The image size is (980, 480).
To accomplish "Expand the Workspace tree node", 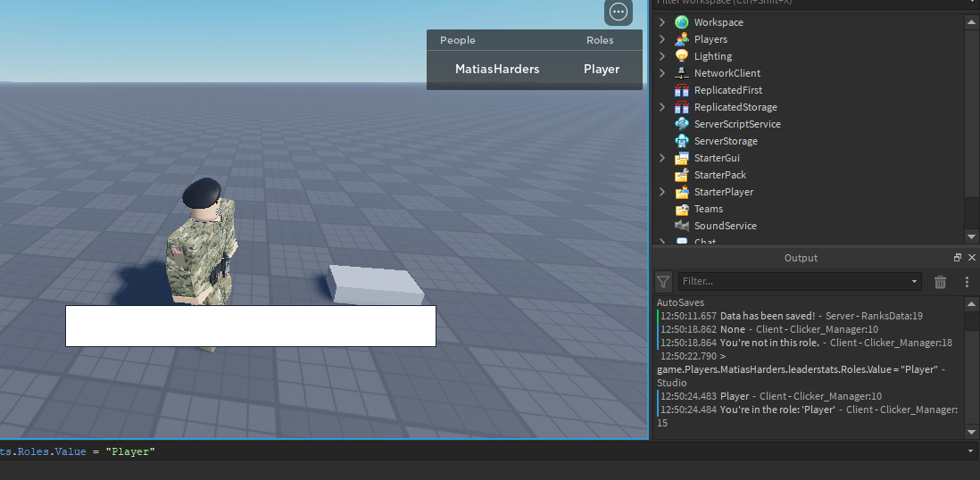I will pyautogui.click(x=662, y=22).
